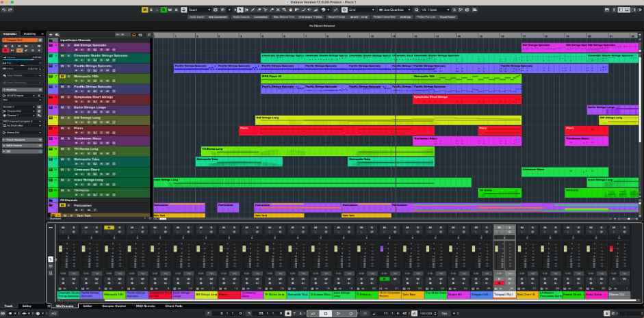Click the purple-capped fader in MixConsole
The height and width of the screenshot is (318, 644).
tap(382, 249)
